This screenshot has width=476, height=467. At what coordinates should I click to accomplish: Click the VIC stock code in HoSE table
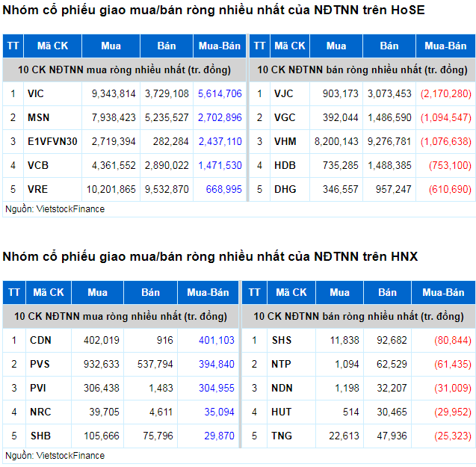(x=36, y=93)
